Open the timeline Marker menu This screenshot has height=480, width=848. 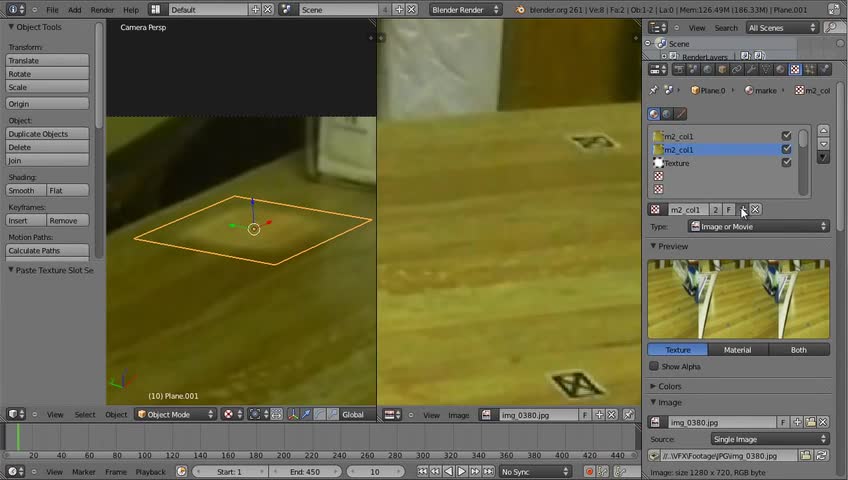coord(84,472)
